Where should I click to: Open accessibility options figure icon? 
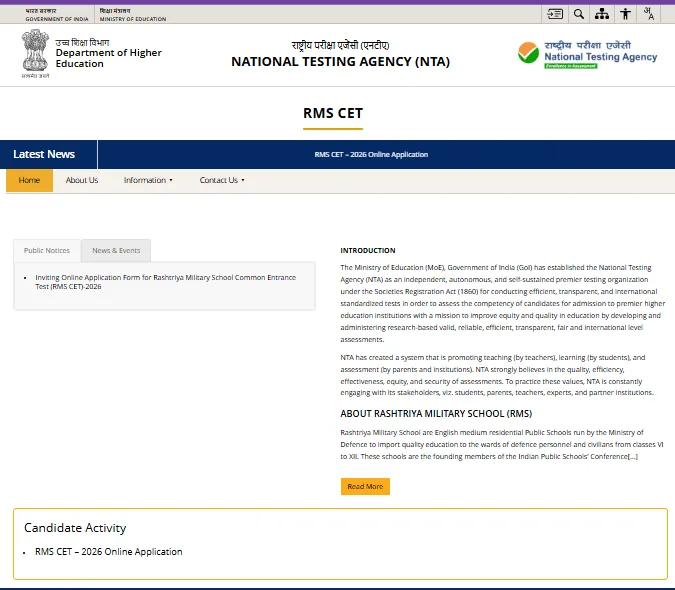pos(625,14)
